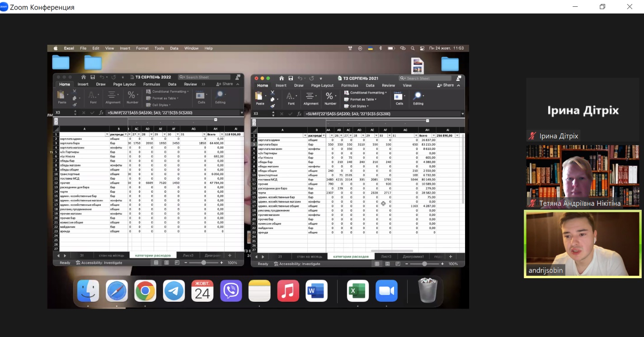Launch Telegram from the Dock
The width and height of the screenshot is (644, 337).
174,291
